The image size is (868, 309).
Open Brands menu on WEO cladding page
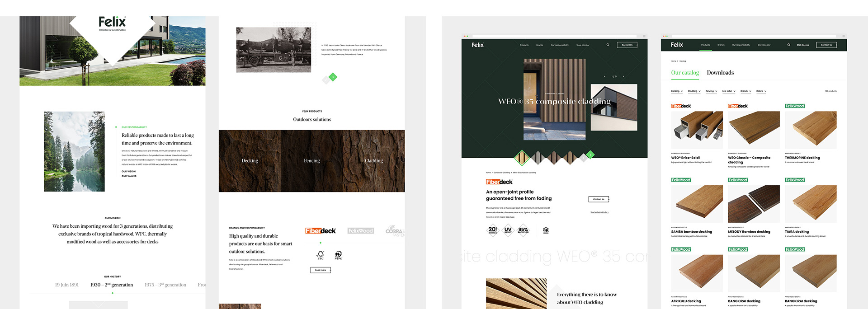[540, 45]
